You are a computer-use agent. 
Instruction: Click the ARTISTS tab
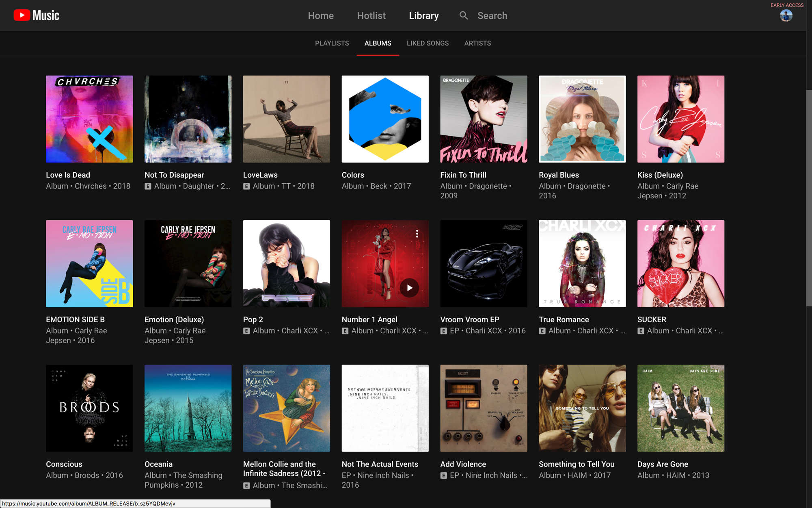tap(477, 43)
